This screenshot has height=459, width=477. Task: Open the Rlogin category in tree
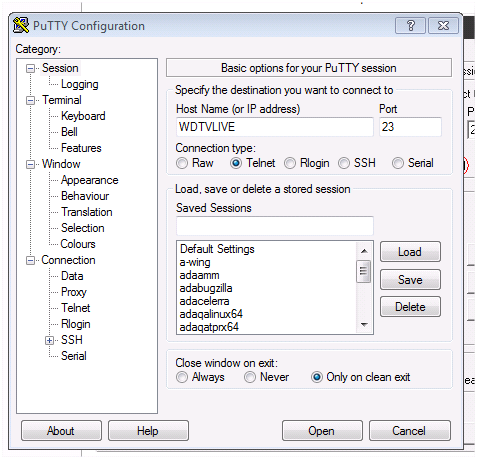pyautogui.click(x=76, y=324)
